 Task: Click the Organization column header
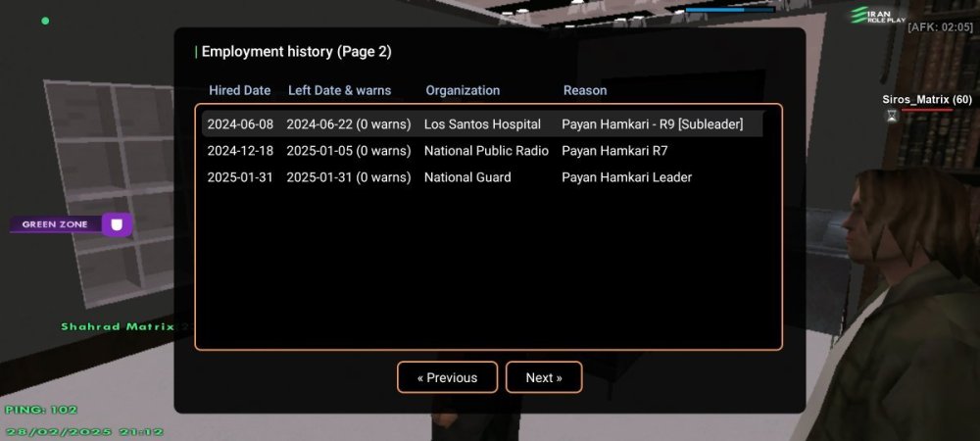(x=463, y=90)
